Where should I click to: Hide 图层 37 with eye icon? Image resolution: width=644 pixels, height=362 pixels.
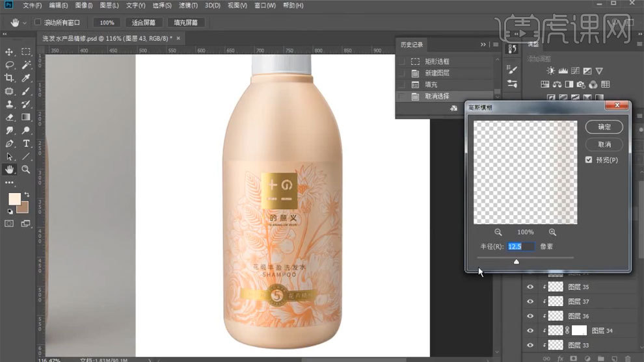pyautogui.click(x=530, y=302)
